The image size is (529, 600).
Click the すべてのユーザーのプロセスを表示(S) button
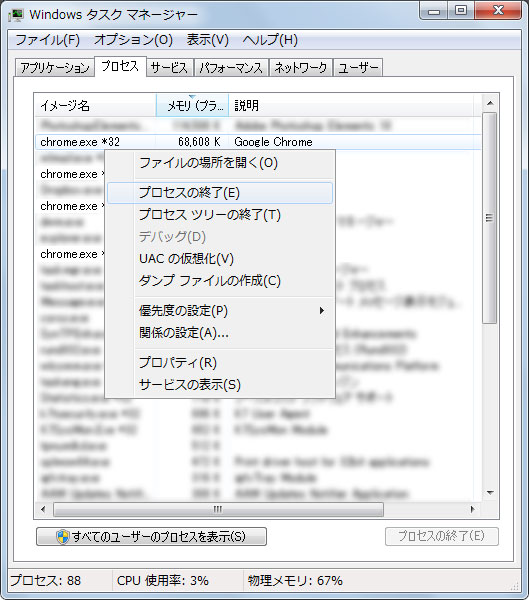pyautogui.click(x=152, y=536)
